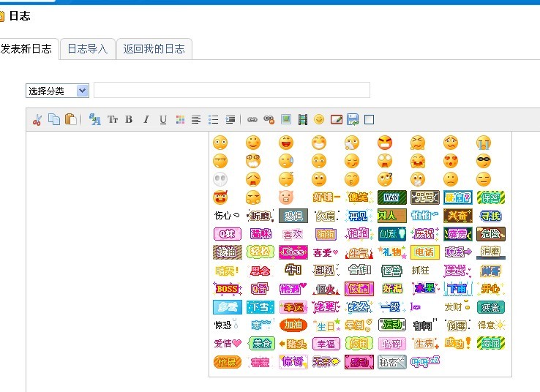This screenshot has height=392, width=540.
Task: Click inside the journal body text area
Action: (117, 262)
